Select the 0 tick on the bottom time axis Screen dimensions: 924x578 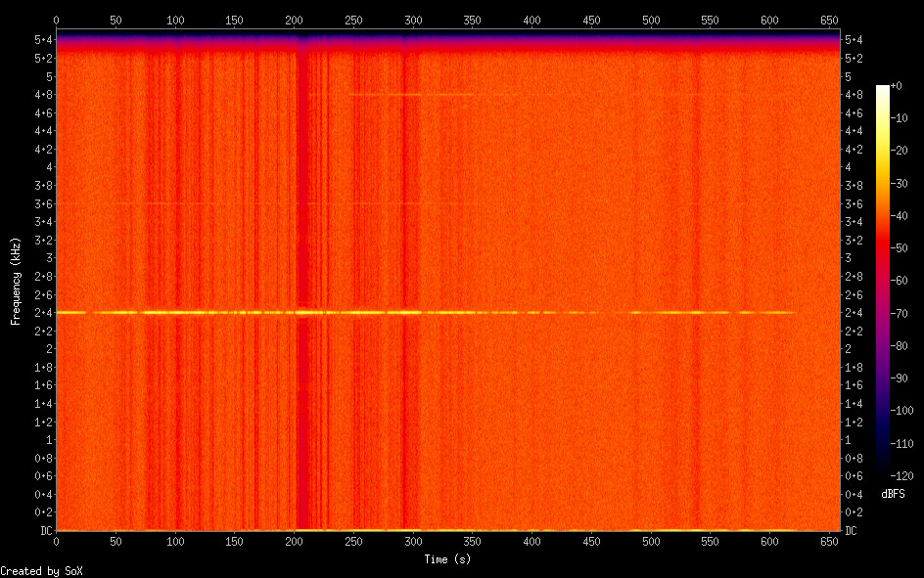(x=56, y=541)
